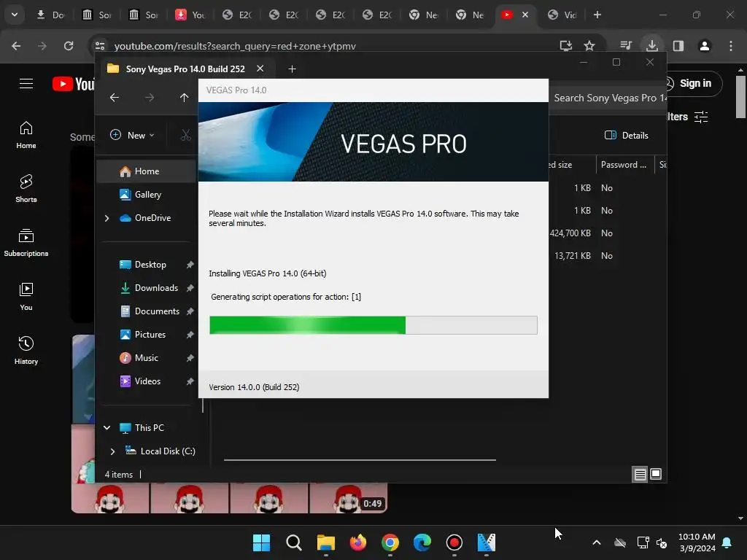Go to YouTube Home in sidebar

pos(26,135)
